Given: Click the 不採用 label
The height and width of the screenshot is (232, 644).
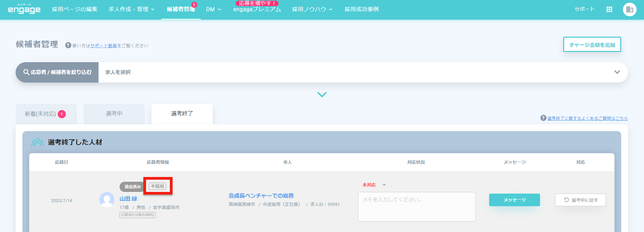Looking at the screenshot, I should (158, 186).
